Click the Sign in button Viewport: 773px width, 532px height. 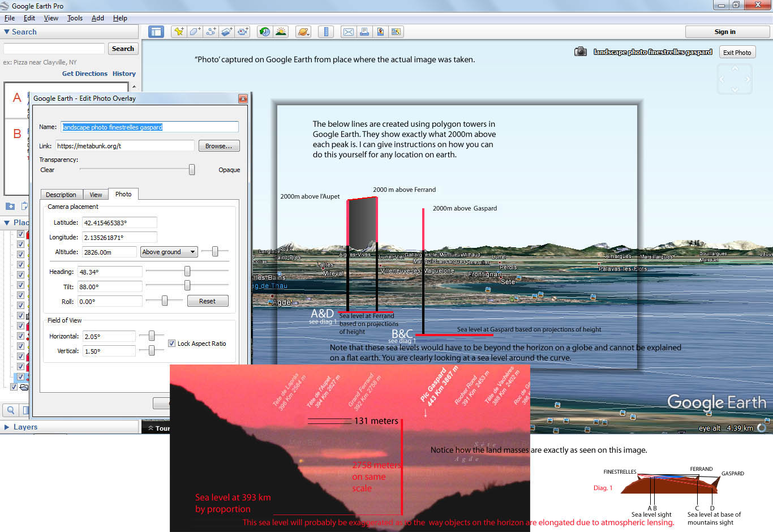pyautogui.click(x=725, y=32)
